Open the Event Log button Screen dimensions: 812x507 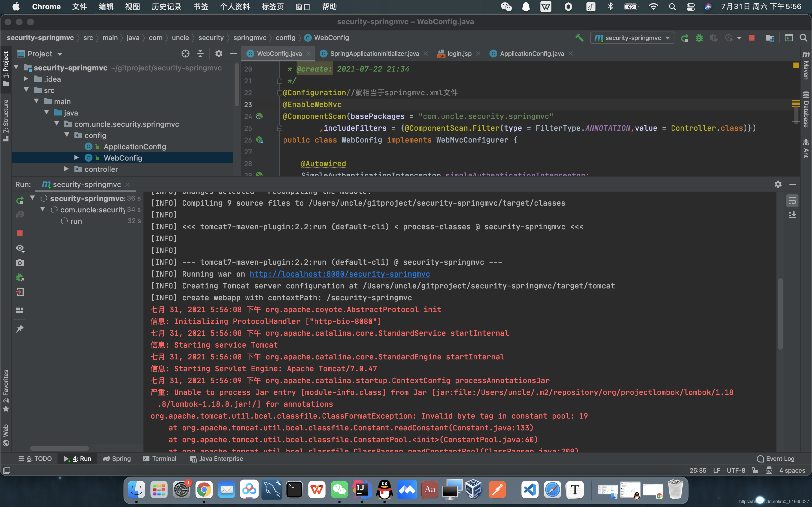[776, 458]
